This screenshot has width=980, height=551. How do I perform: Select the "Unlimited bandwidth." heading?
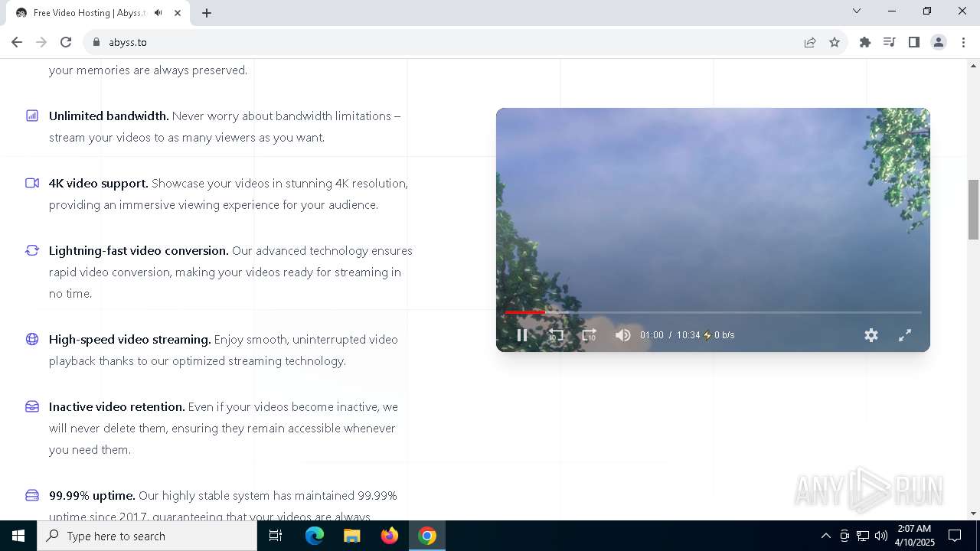point(109,116)
